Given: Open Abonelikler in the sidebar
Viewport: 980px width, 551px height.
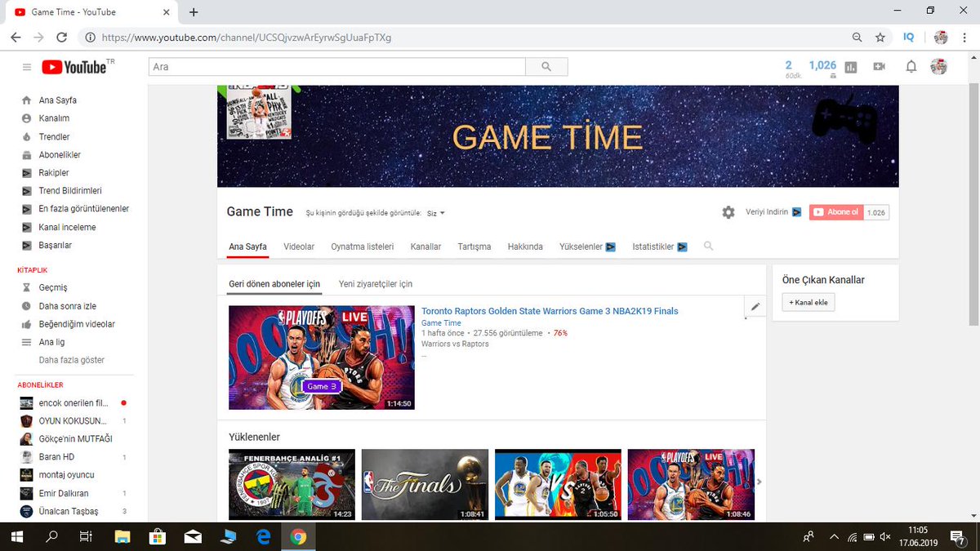Looking at the screenshot, I should pos(60,154).
